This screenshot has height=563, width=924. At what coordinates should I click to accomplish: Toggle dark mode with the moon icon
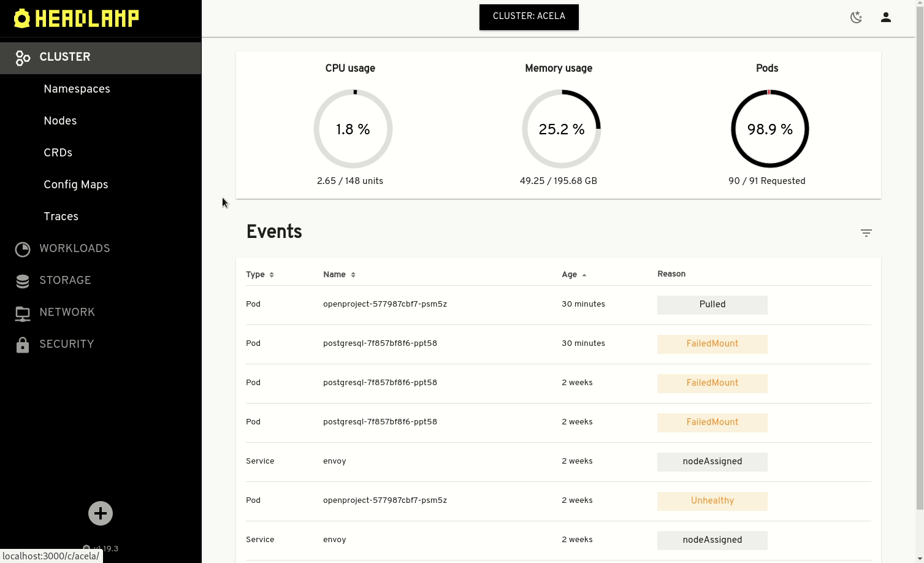pyautogui.click(x=856, y=17)
